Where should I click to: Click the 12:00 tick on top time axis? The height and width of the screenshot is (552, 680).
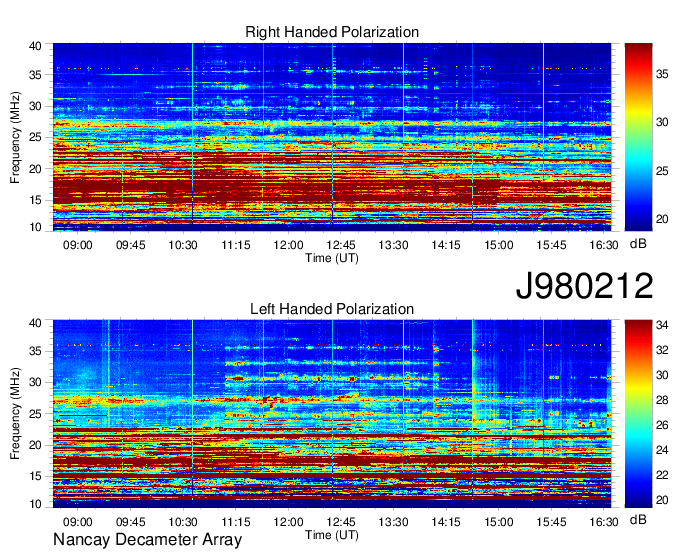point(288,245)
